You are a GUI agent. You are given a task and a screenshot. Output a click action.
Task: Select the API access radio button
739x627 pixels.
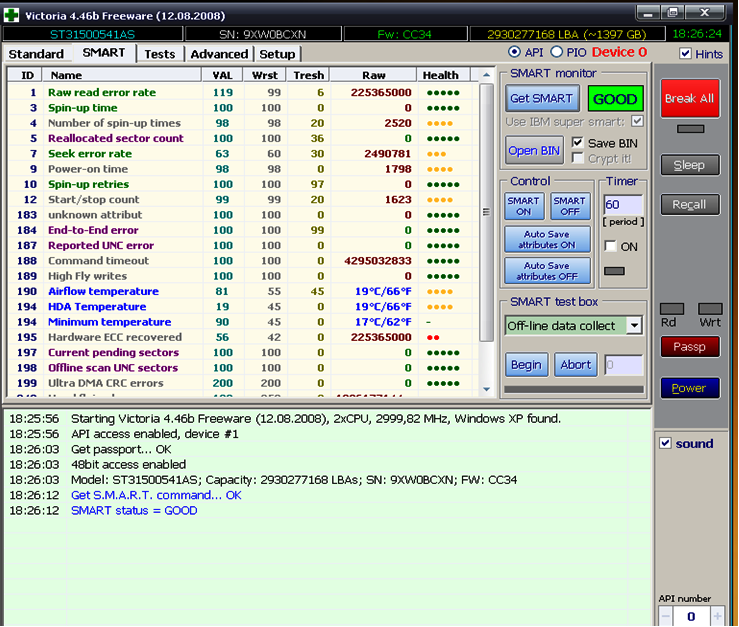tap(514, 52)
